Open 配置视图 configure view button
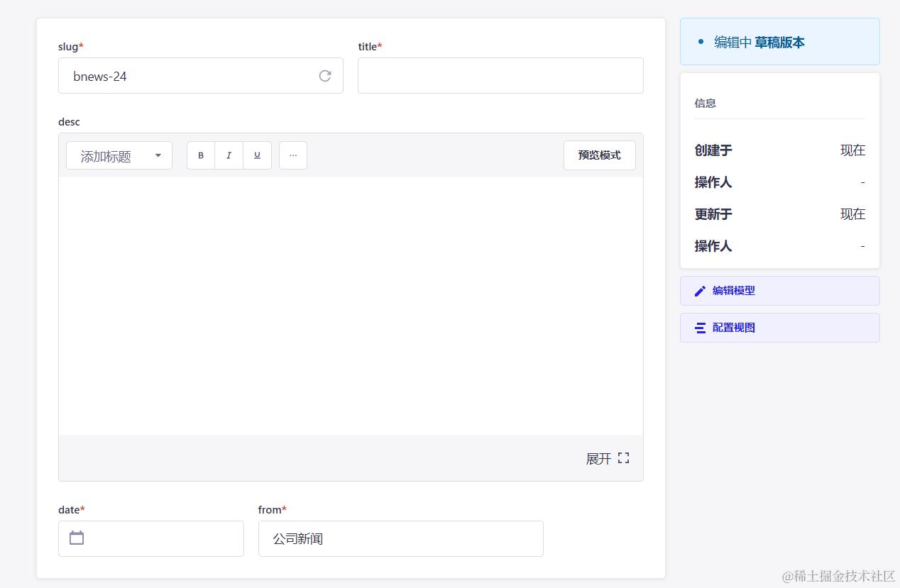Screen dimensions: 900x588 click(780, 328)
